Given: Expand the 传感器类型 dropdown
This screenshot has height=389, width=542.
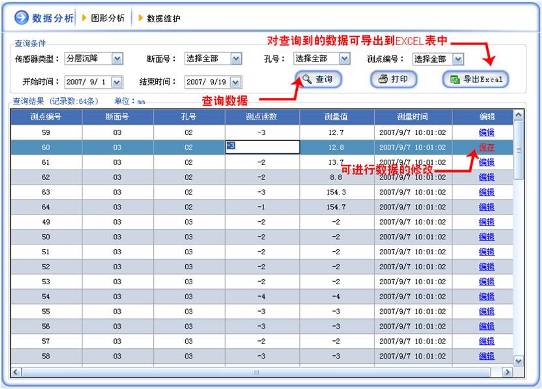Looking at the screenshot, I should tap(117, 59).
